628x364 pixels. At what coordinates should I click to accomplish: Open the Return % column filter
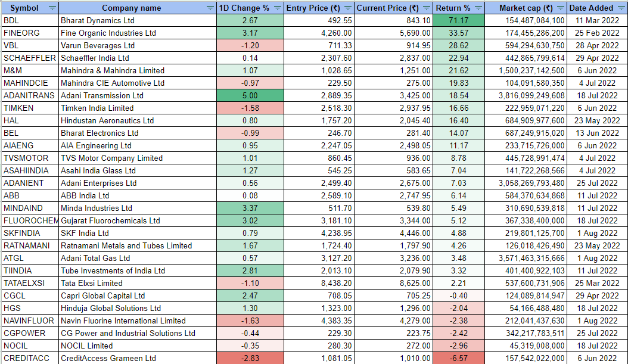478,8
